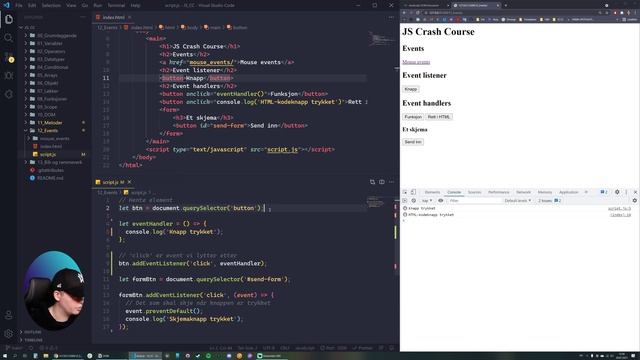This screenshot has width=640, height=360.
Task: Open README.md in the explorer
Action: 50,178
